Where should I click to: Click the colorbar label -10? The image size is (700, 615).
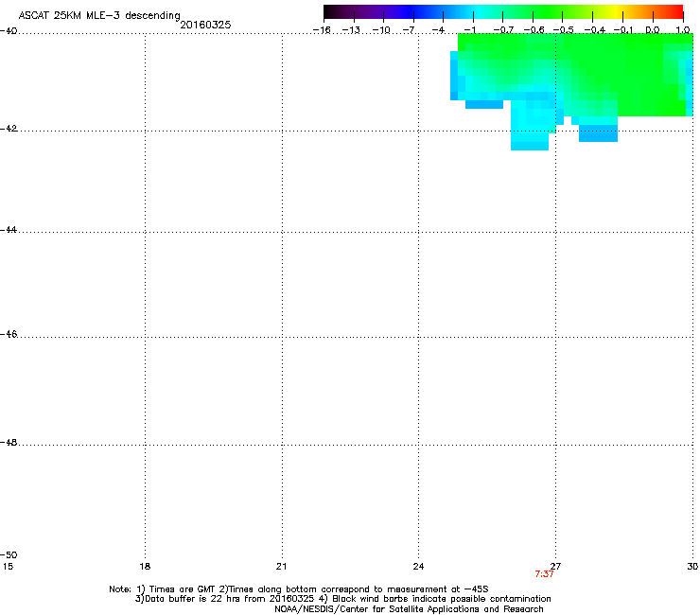click(381, 30)
